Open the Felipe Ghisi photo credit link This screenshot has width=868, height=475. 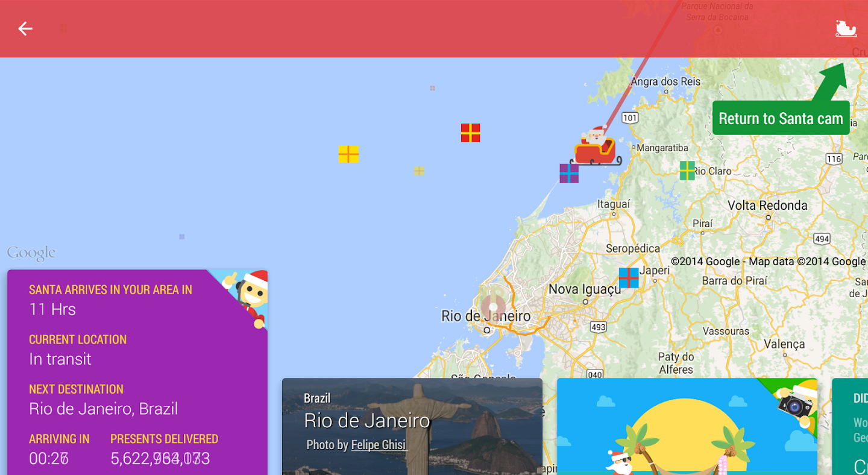click(379, 445)
